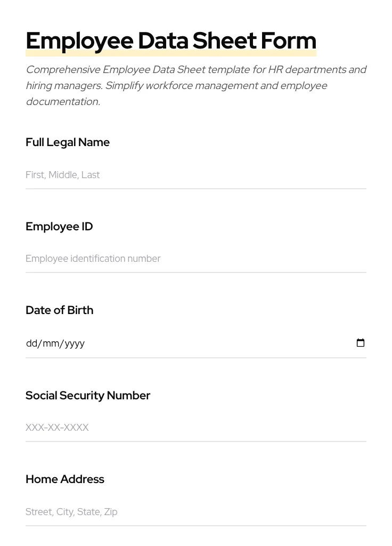392x546 pixels.
Task: Click the Street, City, State, Zip placeholder
Action: (71, 512)
